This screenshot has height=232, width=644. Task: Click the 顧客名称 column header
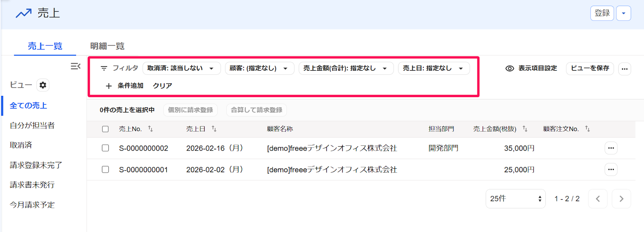point(280,129)
